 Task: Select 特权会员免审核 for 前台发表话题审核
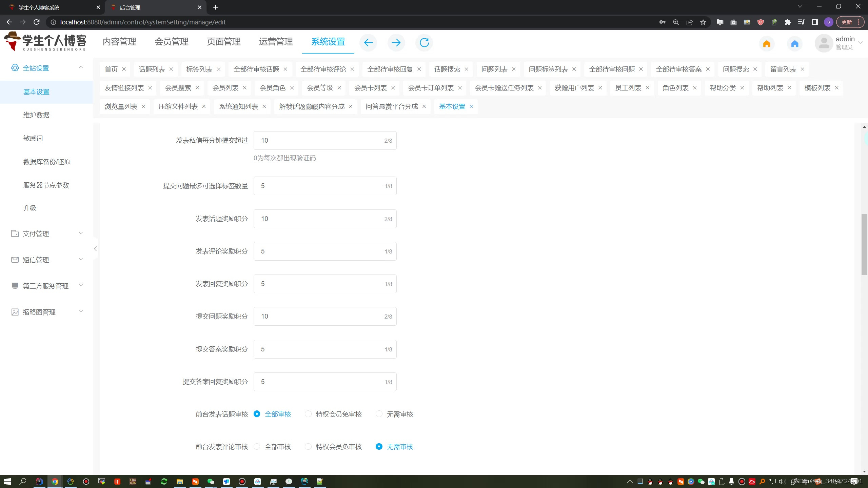[x=308, y=414]
